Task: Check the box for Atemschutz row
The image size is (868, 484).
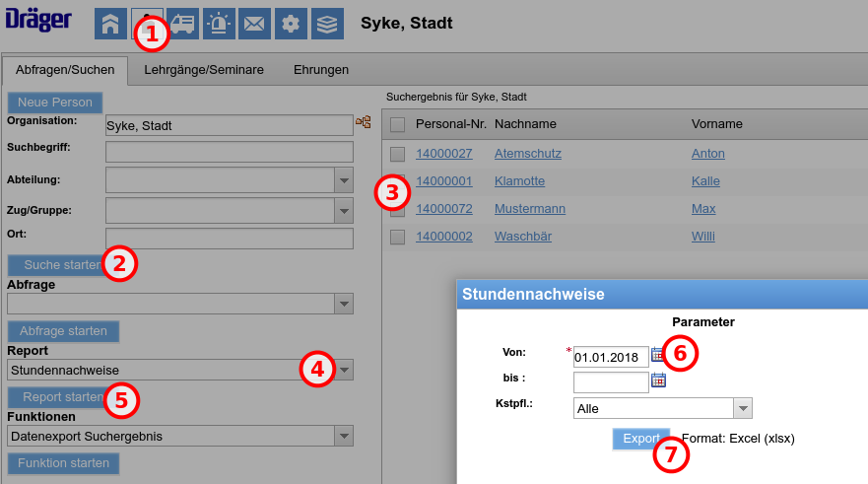Action: pyautogui.click(x=397, y=154)
